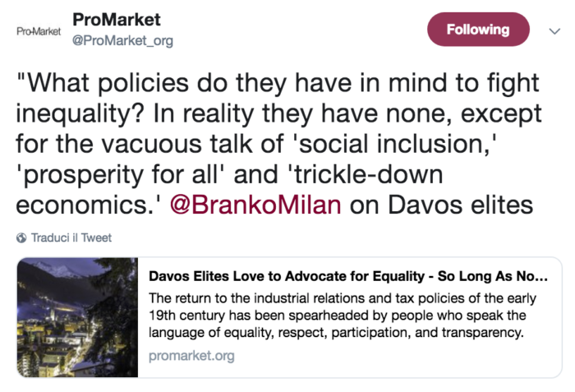
Task: Open the Davos night photo thumbnail
Action: 77,317
